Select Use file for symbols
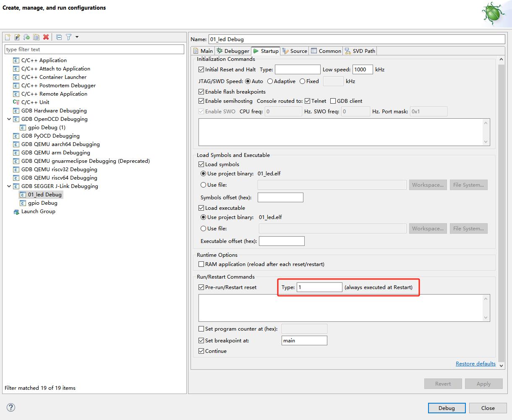This screenshot has height=420, width=512. (x=204, y=185)
